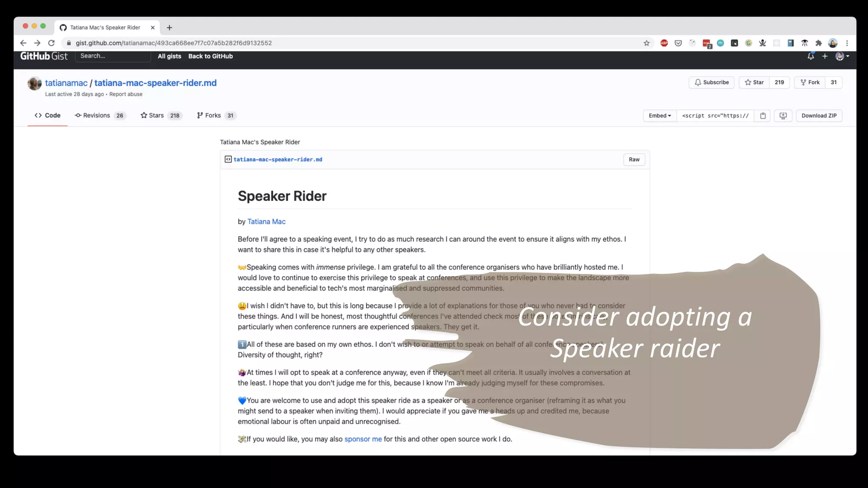The height and width of the screenshot is (488, 868).
Task: Open the Chrome profile avatar
Action: click(x=833, y=43)
